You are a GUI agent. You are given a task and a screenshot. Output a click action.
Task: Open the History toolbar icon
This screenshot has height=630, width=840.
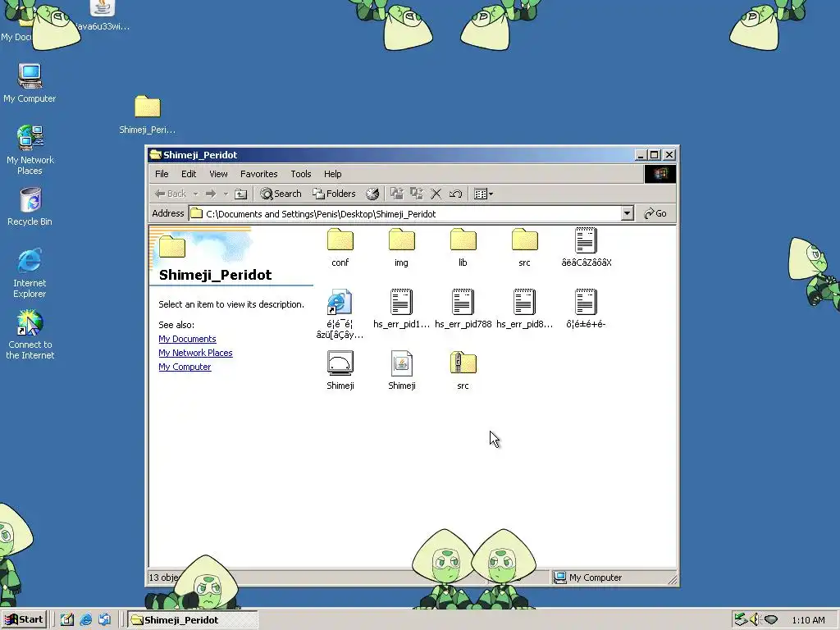pyautogui.click(x=372, y=194)
